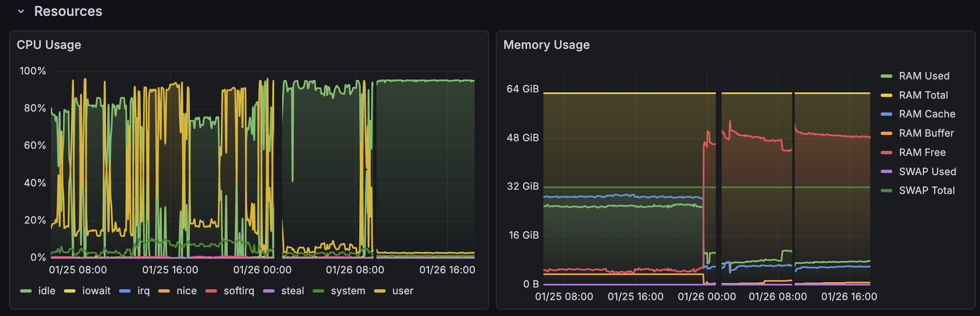This screenshot has height=316, width=980.
Task: Toggle the idle series label in CPU legend
Action: pos(47,291)
